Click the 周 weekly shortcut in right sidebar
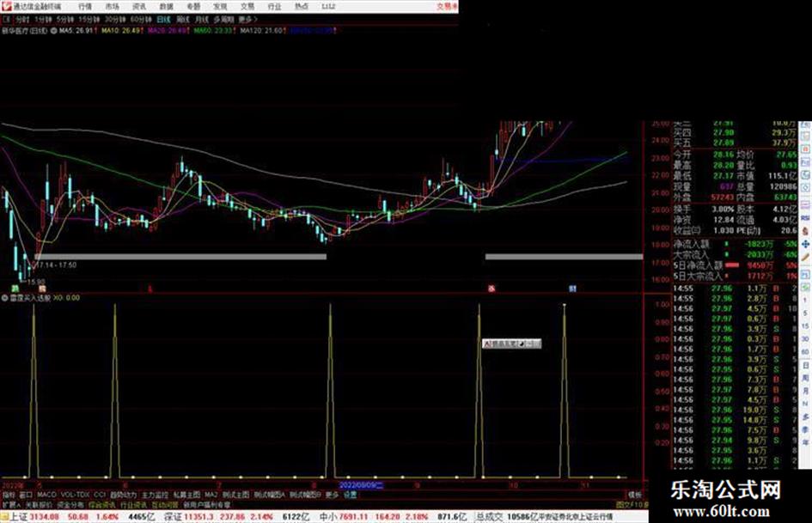 pyautogui.click(x=805, y=379)
